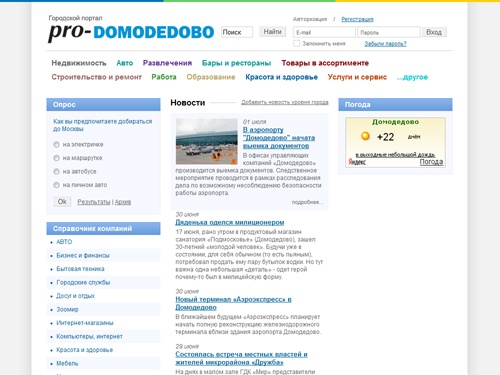
Task: Click the Справочник компаний panel header
Action: [103, 229]
